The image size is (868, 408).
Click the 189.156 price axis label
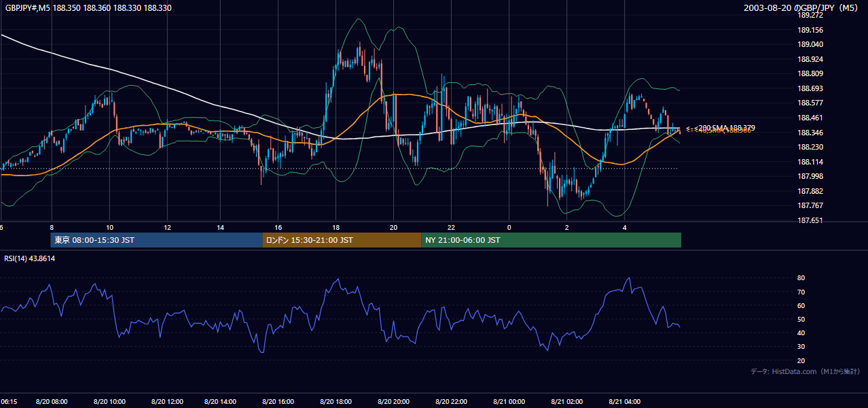coord(811,30)
